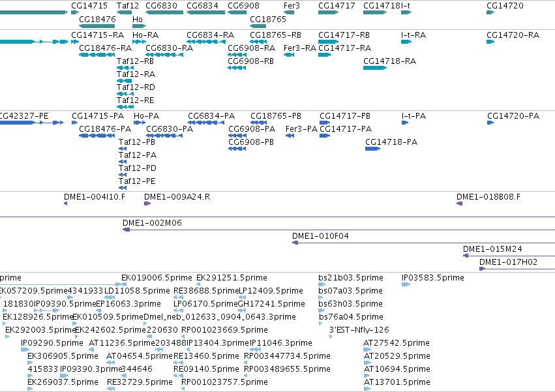The width and height of the screenshot is (555, 392).
Task: Click the CG6834 gene label
Action: (x=202, y=6)
